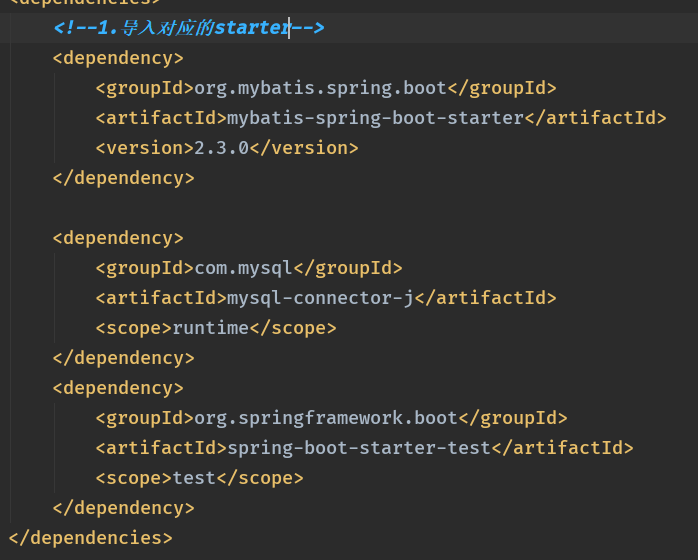The image size is (698, 560).
Task: Click the org.mybatis.spring.boot groupId text
Action: pos(320,88)
